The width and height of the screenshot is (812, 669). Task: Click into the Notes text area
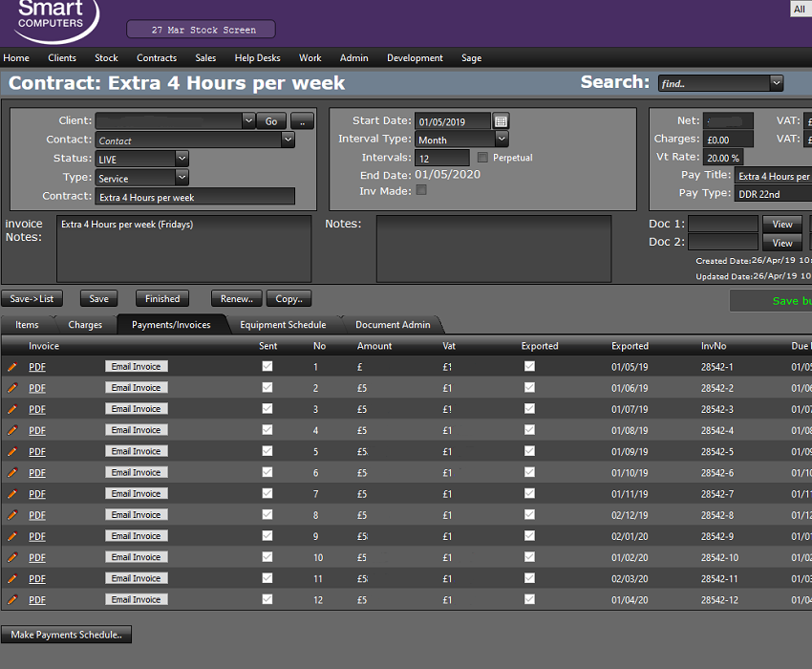(493, 248)
